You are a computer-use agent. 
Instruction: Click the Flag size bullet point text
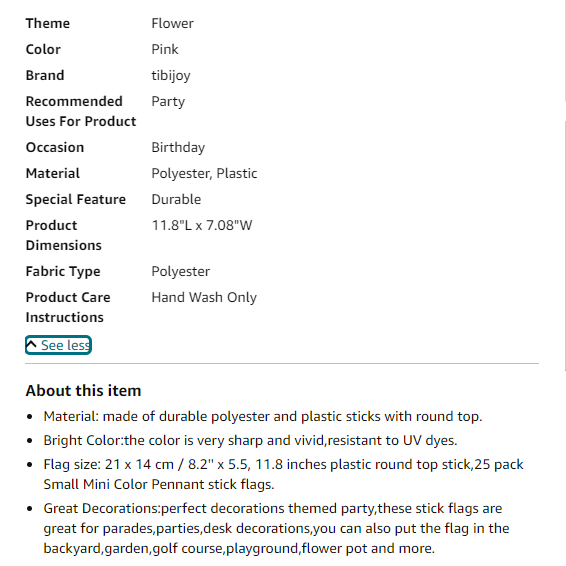[283, 474]
